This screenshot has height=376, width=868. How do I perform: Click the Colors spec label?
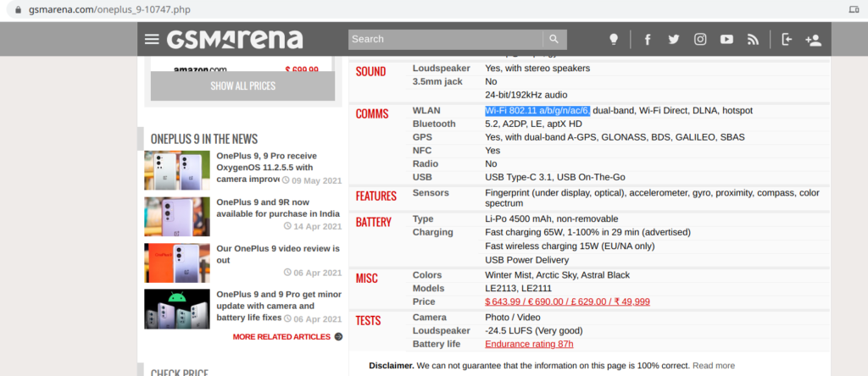pyautogui.click(x=427, y=275)
